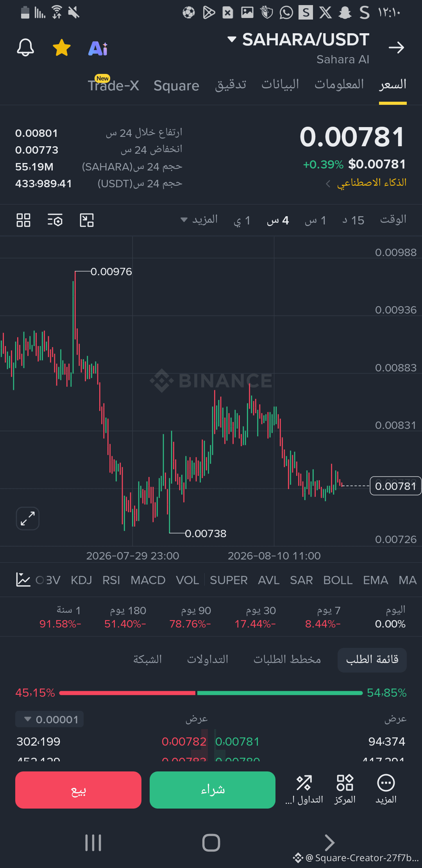
Task: Select مخطط الطلبات tab
Action: 287,660
